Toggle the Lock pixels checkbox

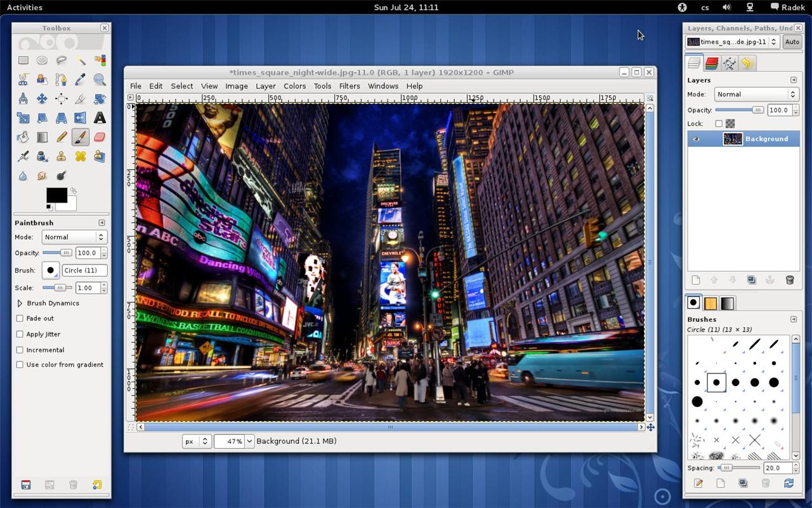(x=719, y=124)
